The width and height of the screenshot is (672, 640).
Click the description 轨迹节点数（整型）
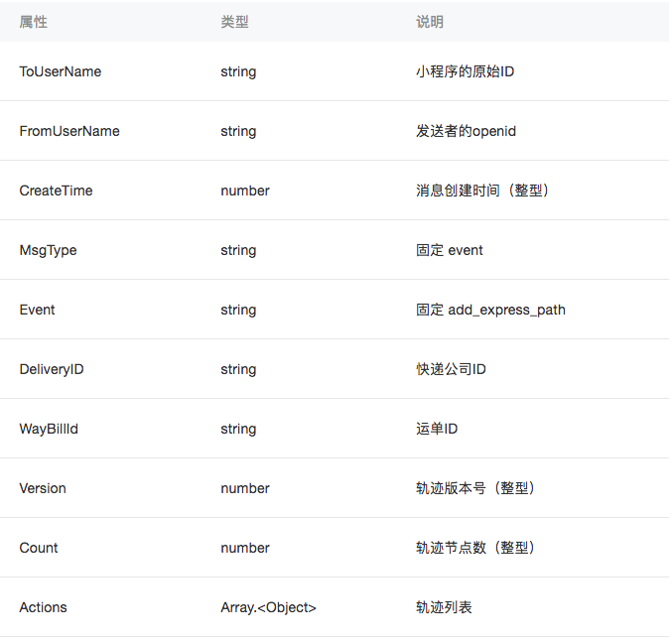475,548
